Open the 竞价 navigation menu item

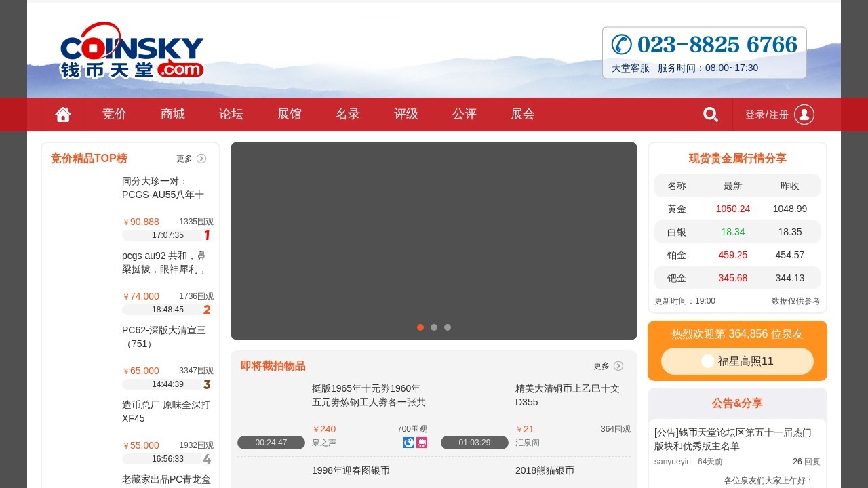click(115, 115)
